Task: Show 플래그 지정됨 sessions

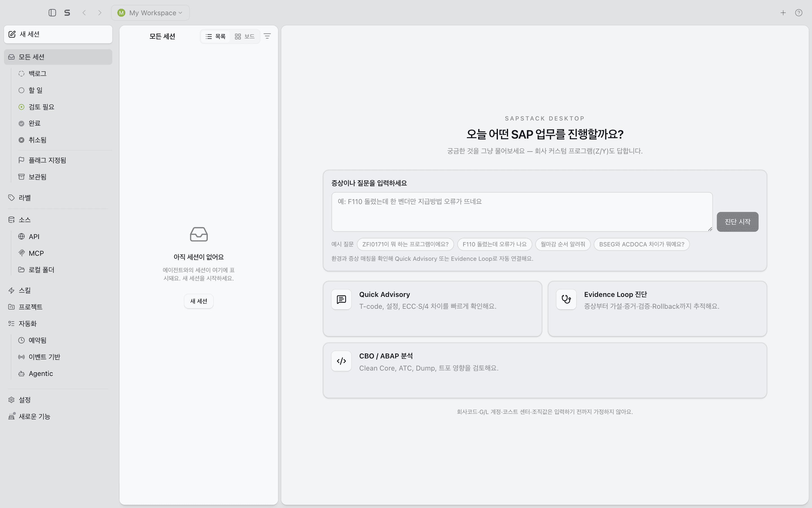Action: pyautogui.click(x=64, y=160)
